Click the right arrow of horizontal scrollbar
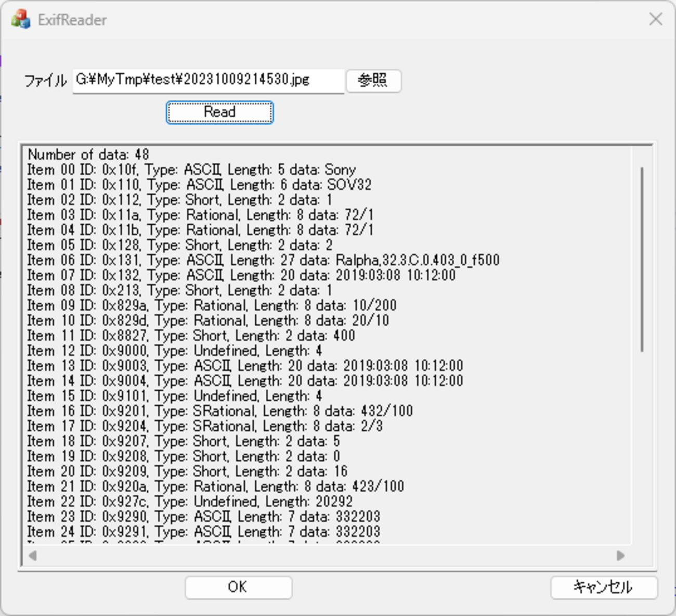676x616 pixels. coord(620,556)
